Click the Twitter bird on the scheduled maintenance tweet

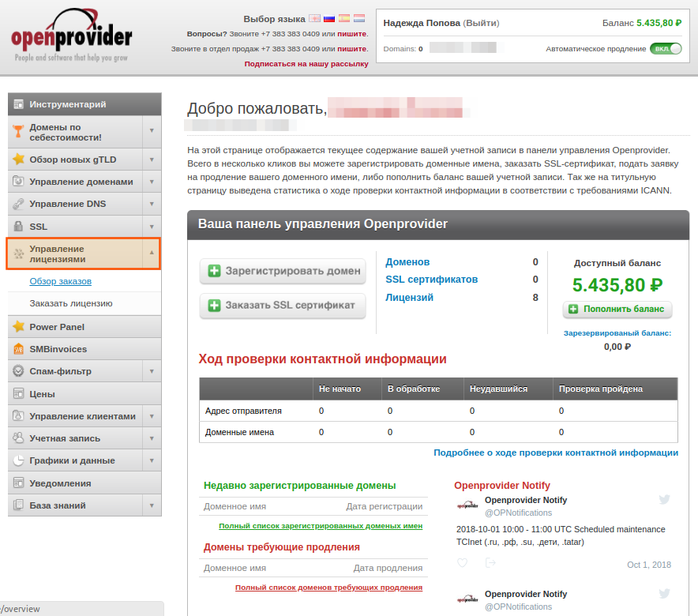point(664,499)
